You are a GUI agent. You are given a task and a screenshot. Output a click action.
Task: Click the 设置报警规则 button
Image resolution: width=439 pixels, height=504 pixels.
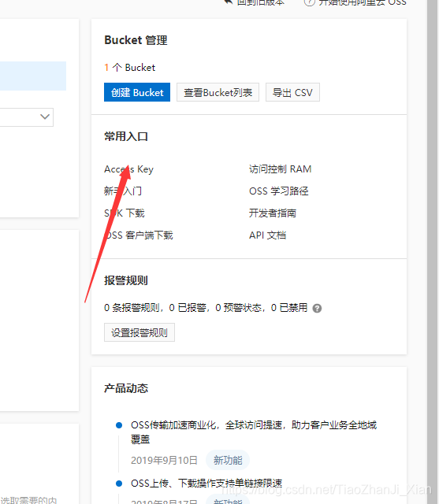click(x=140, y=332)
